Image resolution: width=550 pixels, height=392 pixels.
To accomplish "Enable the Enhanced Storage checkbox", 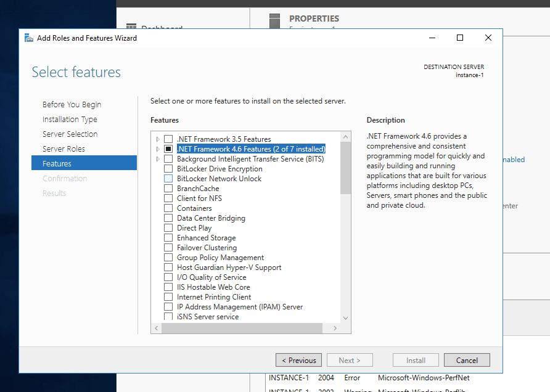I will tap(168, 238).
